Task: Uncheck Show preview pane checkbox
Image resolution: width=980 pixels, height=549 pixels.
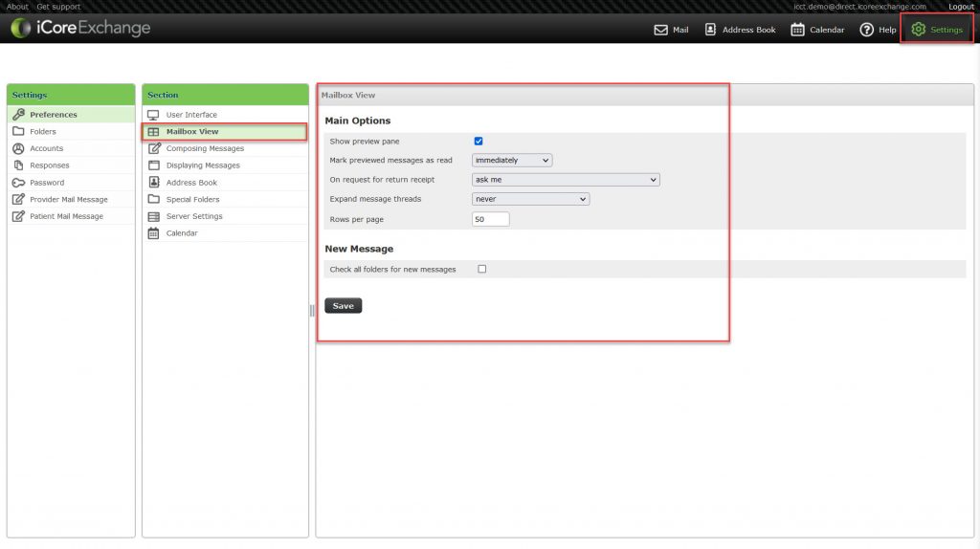Action: click(x=479, y=142)
